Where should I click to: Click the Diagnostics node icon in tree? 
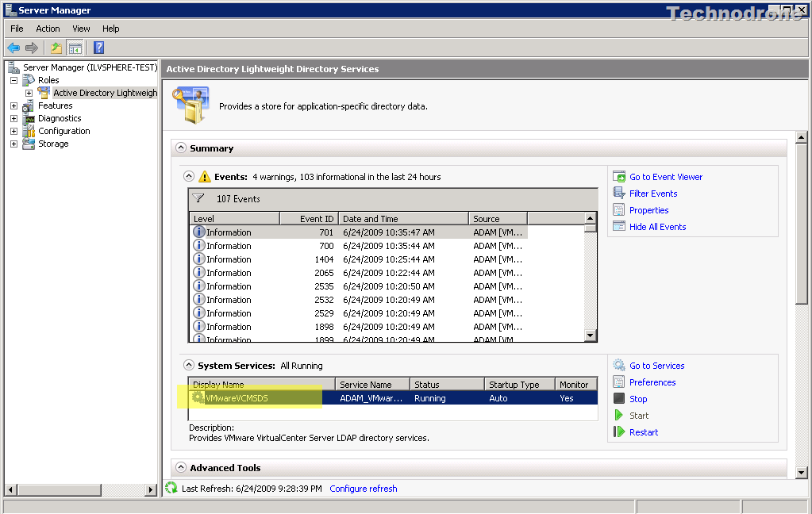coord(29,118)
